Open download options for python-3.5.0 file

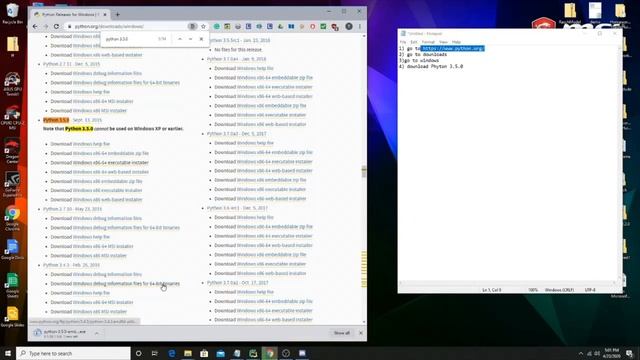[x=97, y=333]
